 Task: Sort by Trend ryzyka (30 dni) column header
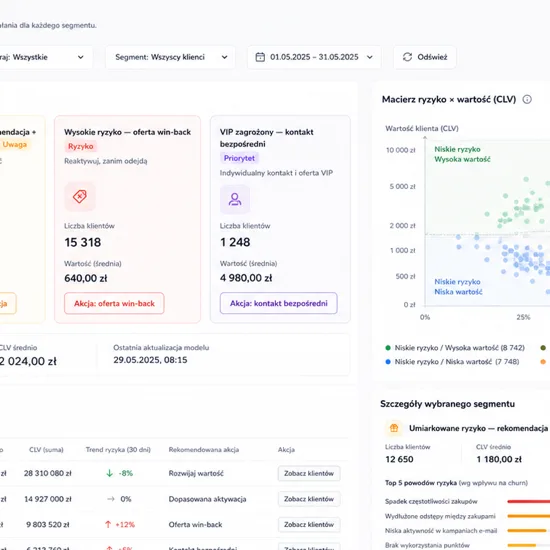tap(118, 450)
